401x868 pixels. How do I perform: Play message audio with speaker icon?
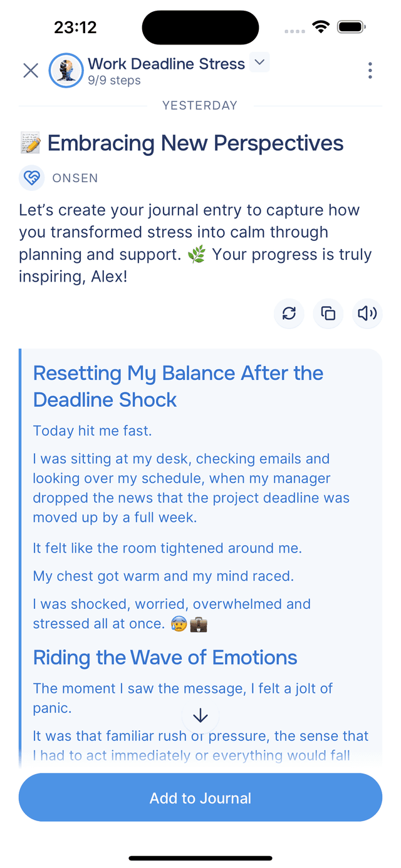pyautogui.click(x=367, y=314)
